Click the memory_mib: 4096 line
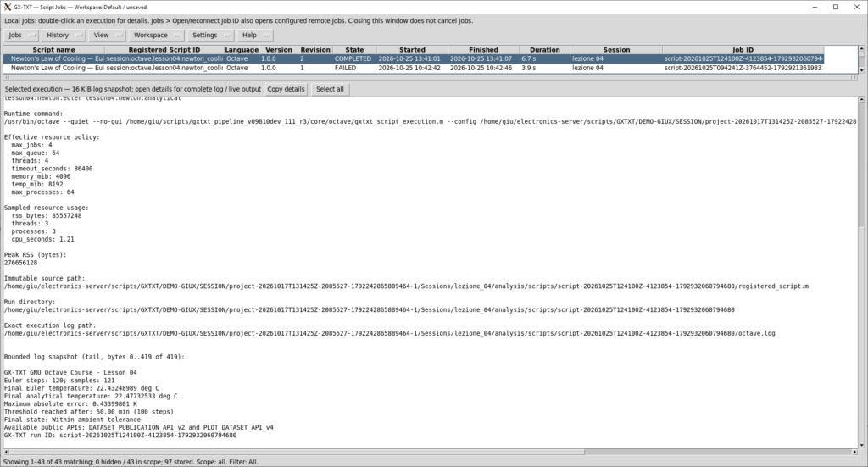 click(x=41, y=176)
